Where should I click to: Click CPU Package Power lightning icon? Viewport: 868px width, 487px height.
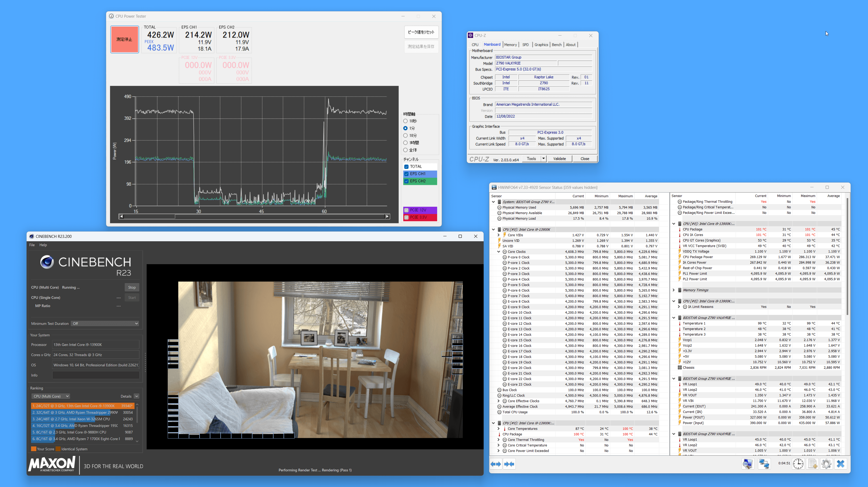[x=679, y=257]
